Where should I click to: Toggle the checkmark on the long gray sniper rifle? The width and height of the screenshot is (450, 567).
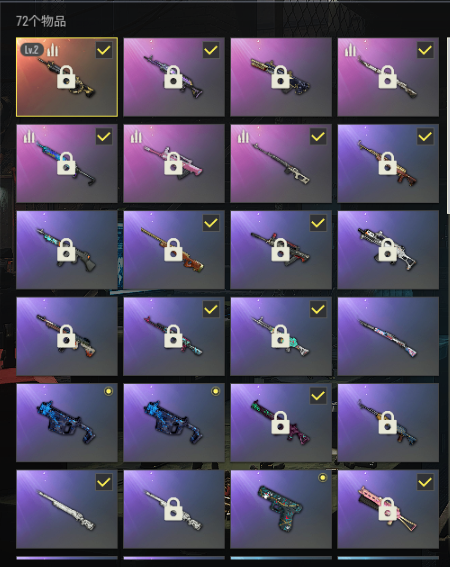318,137
